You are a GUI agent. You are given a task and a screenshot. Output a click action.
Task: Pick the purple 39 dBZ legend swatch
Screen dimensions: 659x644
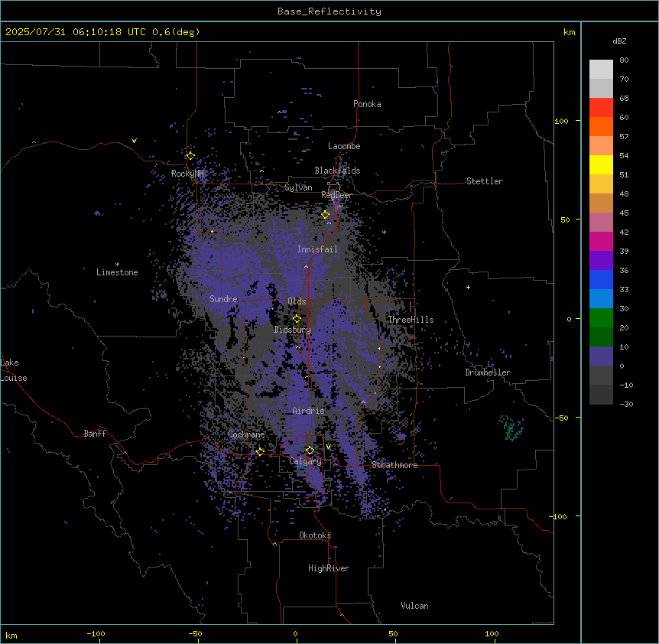(x=601, y=261)
